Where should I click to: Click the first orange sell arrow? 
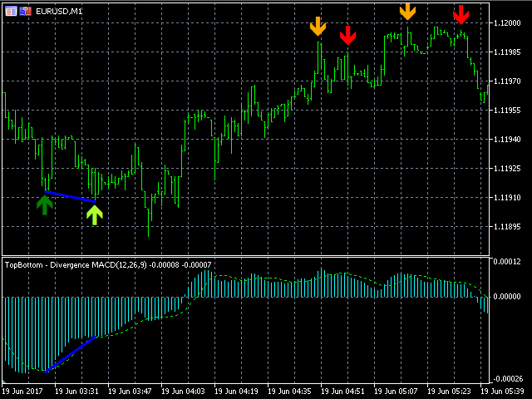[318, 27]
